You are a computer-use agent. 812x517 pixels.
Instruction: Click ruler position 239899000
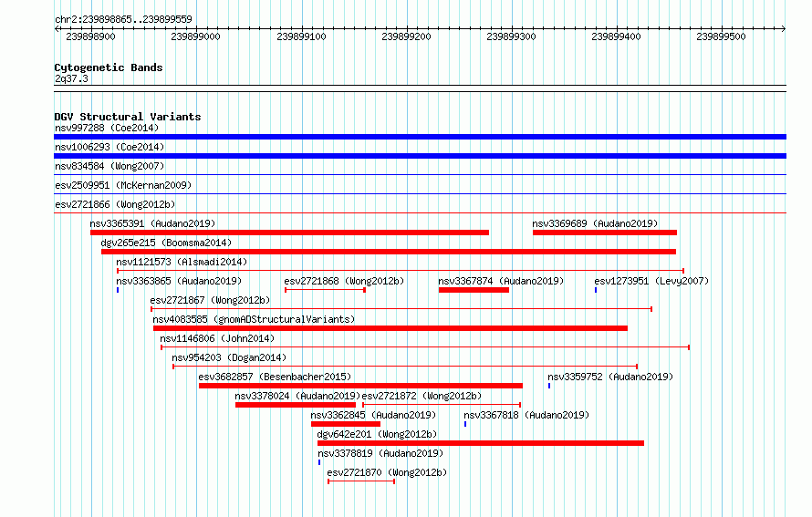(196, 36)
